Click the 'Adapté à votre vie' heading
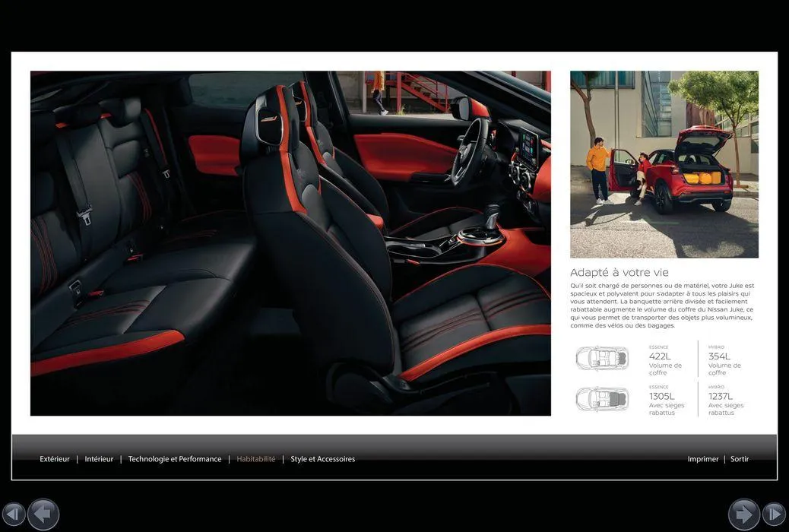The width and height of the screenshot is (789, 532). coord(619,273)
